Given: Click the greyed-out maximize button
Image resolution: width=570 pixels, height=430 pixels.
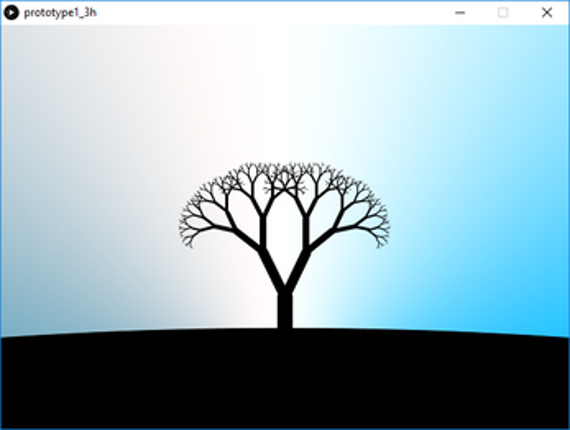Looking at the screenshot, I should pos(503,13).
